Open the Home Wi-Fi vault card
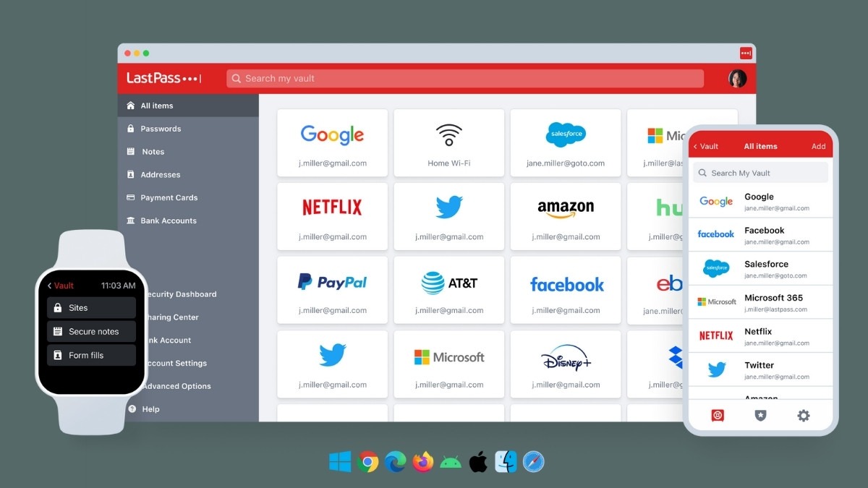The image size is (868, 488). [449, 142]
